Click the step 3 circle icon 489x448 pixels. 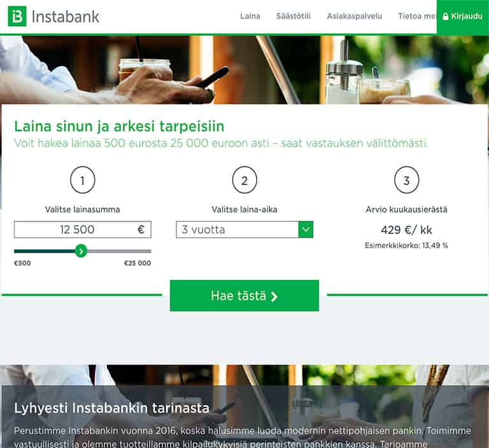click(406, 180)
